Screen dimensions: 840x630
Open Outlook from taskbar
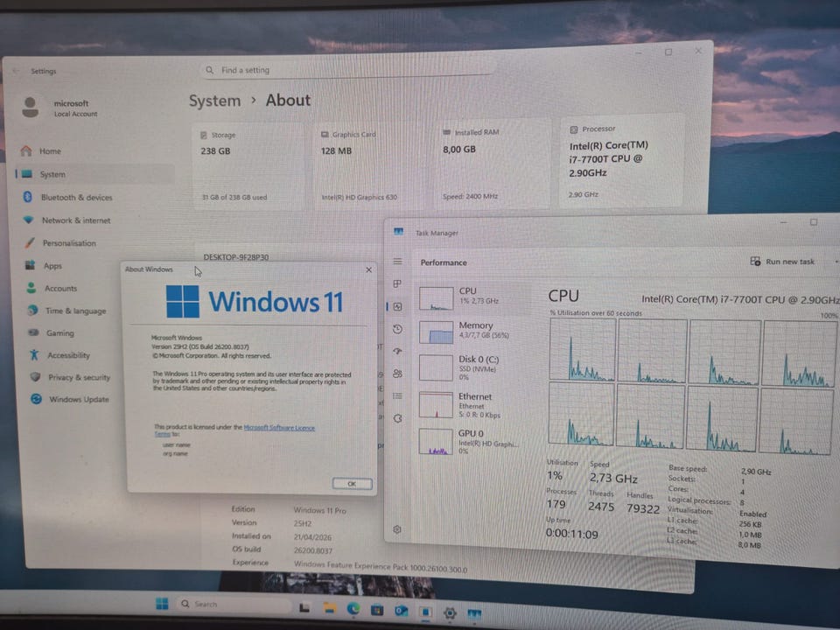pos(402,611)
